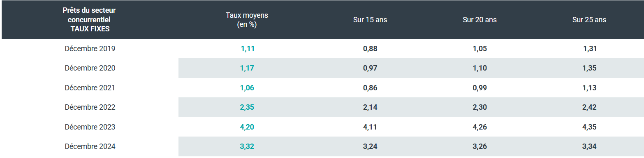
Task: Click the 'Taux moyens (en %)' column header
Action: (247, 20)
